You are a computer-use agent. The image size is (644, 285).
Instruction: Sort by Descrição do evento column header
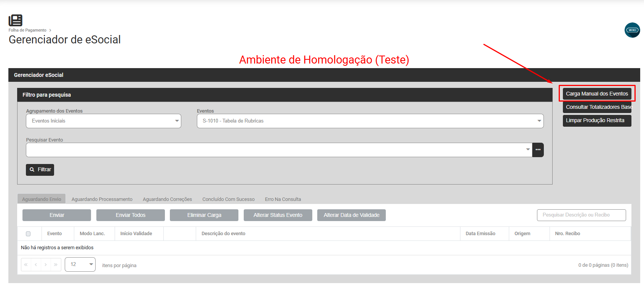pos(223,234)
